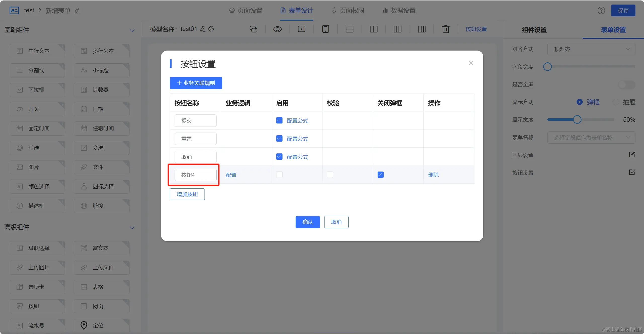Enable the 校验 checkbox for 按钮4
The height and width of the screenshot is (334, 644).
click(x=330, y=175)
